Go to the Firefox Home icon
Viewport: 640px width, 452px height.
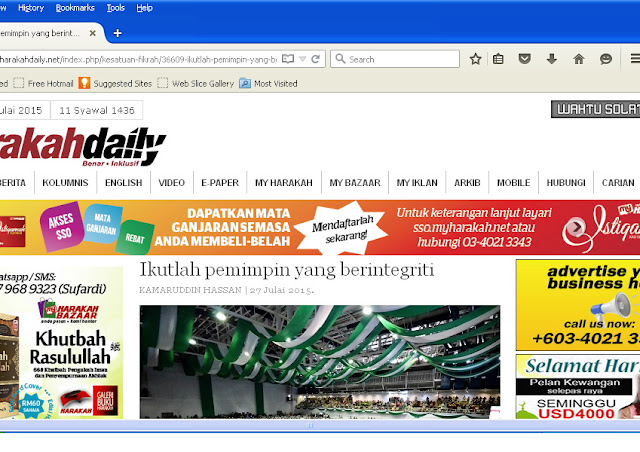pos(579,59)
